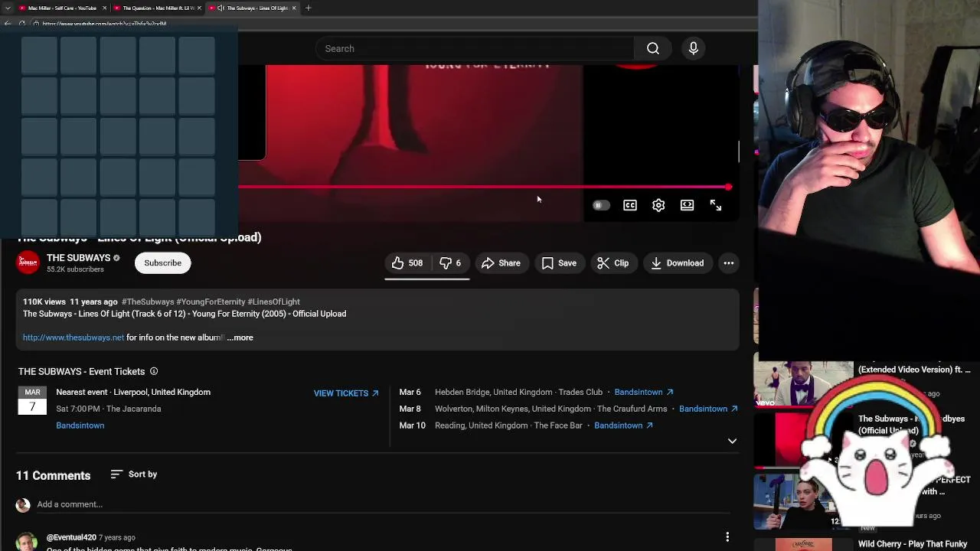Toggle the autoplay switch in player

tap(601, 205)
